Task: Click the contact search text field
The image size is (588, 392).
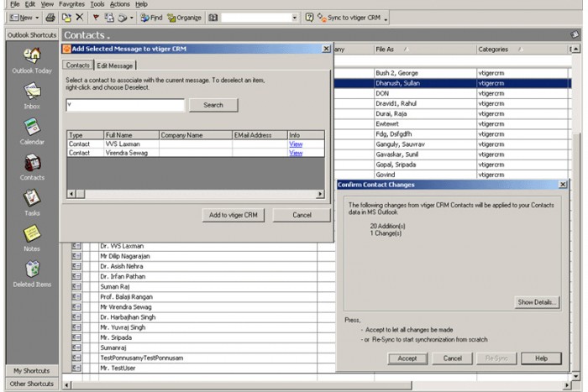Action: [x=125, y=105]
